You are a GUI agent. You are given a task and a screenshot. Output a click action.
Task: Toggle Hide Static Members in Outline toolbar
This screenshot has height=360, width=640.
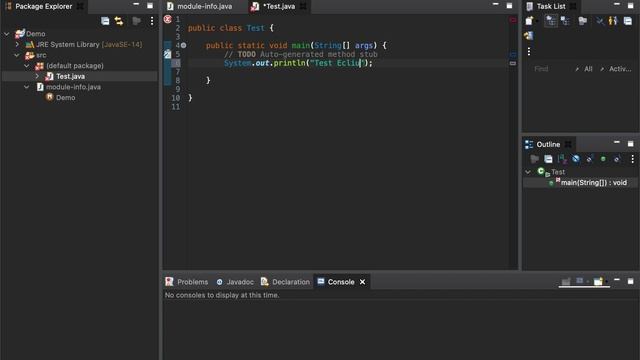589,159
